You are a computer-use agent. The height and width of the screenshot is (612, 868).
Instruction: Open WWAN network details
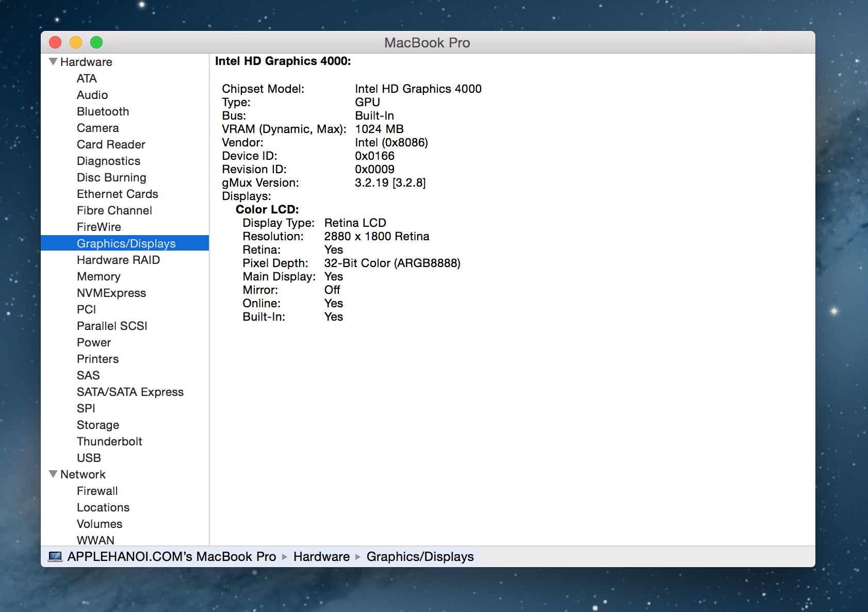(x=95, y=540)
